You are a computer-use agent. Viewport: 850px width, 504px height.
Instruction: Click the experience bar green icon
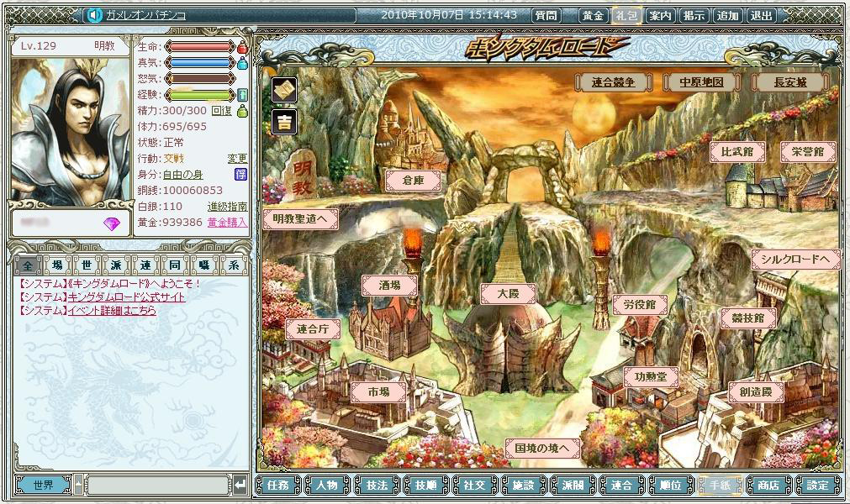tap(242, 95)
